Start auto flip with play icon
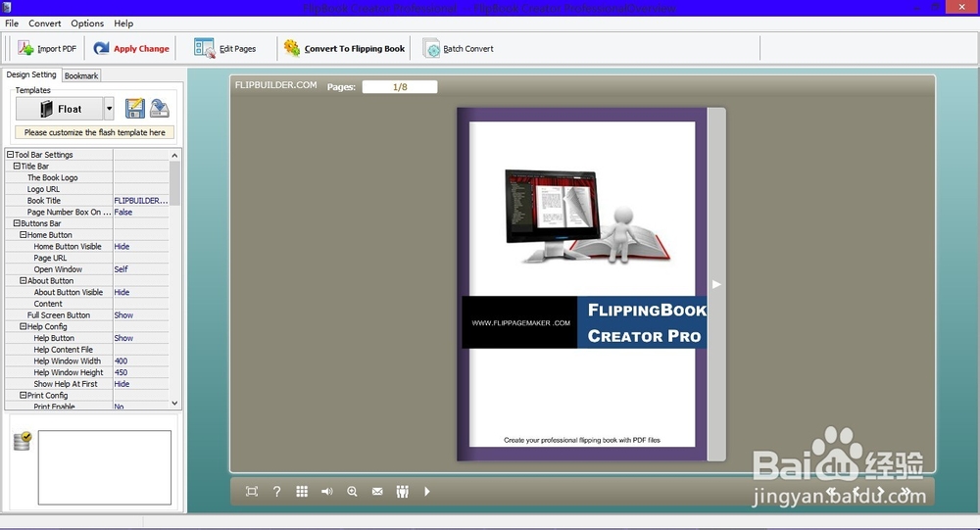 (x=427, y=491)
